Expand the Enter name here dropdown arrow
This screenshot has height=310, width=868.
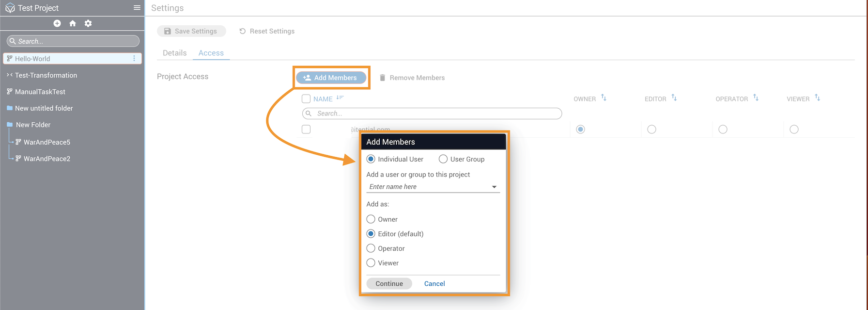(x=494, y=187)
